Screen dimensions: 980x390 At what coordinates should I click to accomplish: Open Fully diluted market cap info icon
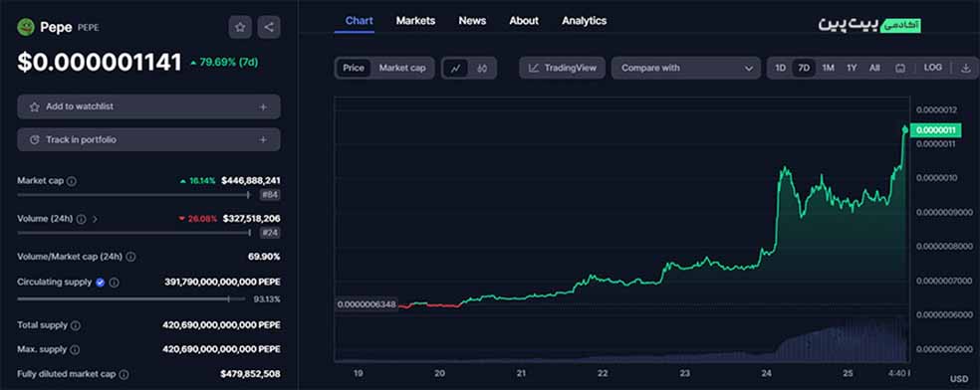tap(123, 374)
